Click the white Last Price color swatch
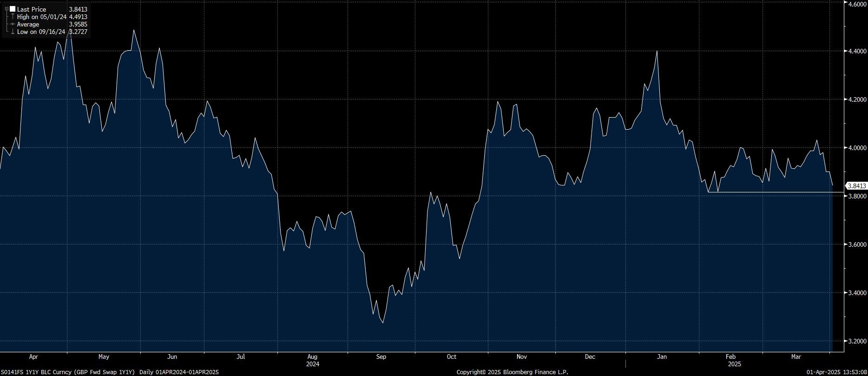Screen dimensions: 868x376 pyautogui.click(x=12, y=9)
